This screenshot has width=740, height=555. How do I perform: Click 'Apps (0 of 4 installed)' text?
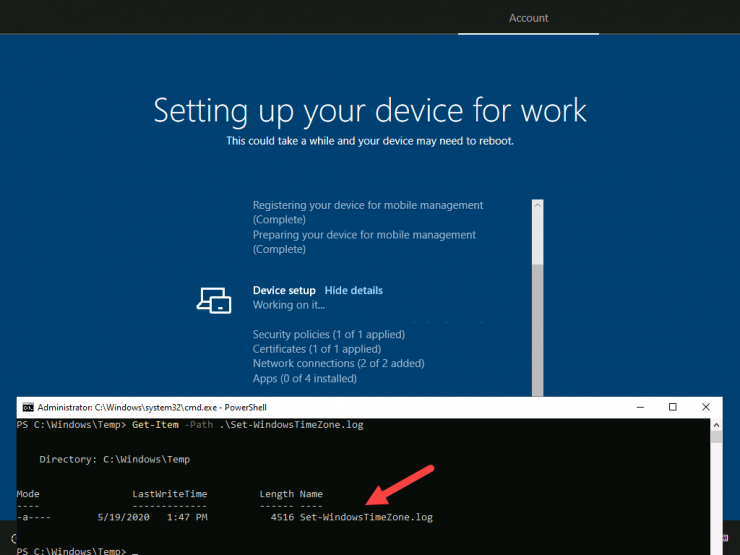click(304, 378)
